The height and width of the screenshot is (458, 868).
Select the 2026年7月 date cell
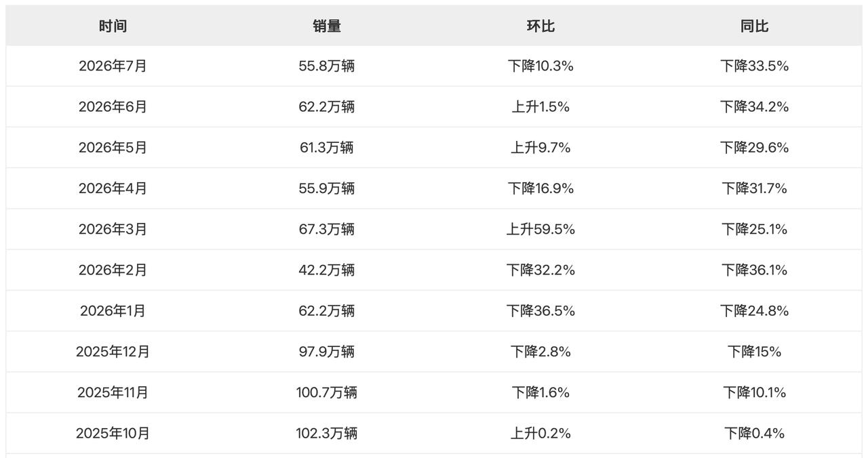click(x=113, y=66)
